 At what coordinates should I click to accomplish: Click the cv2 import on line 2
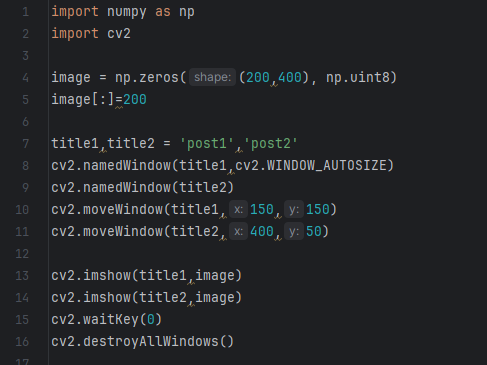click(x=119, y=34)
